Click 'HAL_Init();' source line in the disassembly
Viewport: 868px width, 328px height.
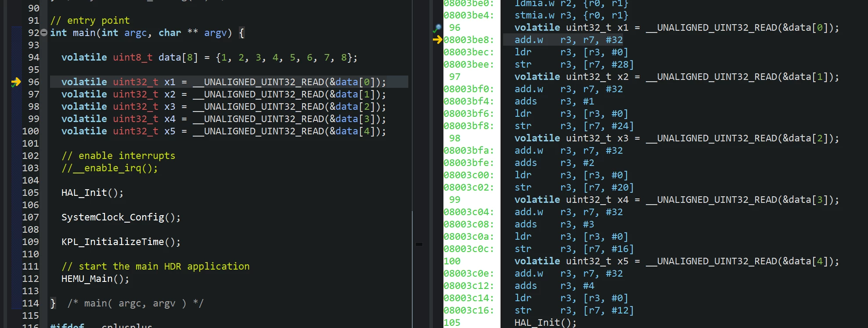click(546, 323)
